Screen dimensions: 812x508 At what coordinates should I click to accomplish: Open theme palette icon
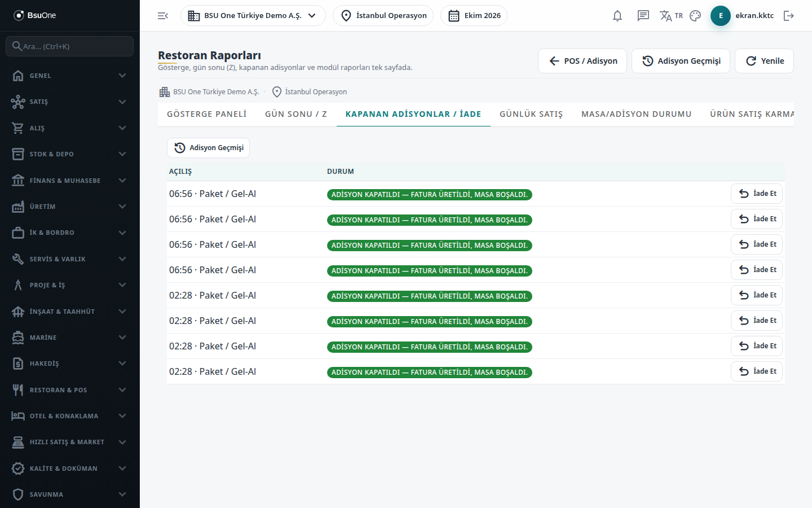point(695,16)
